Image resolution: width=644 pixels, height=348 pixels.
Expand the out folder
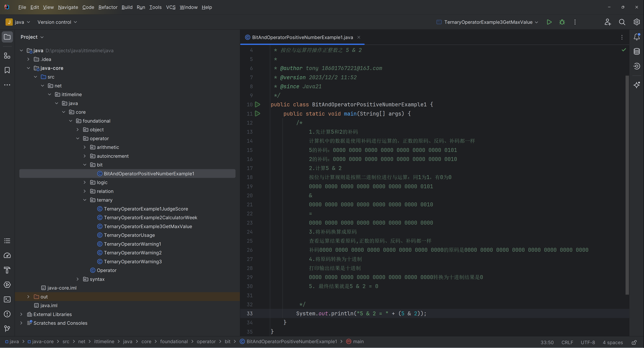(28, 297)
